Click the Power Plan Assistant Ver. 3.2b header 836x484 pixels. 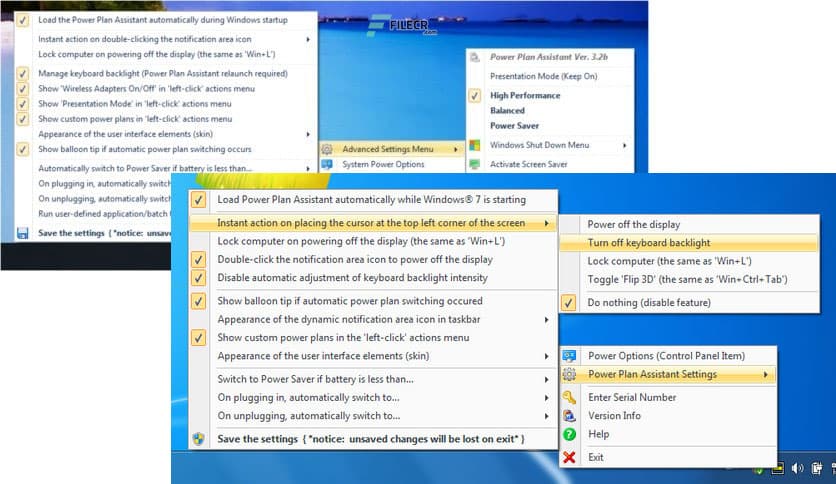pyautogui.click(x=549, y=57)
